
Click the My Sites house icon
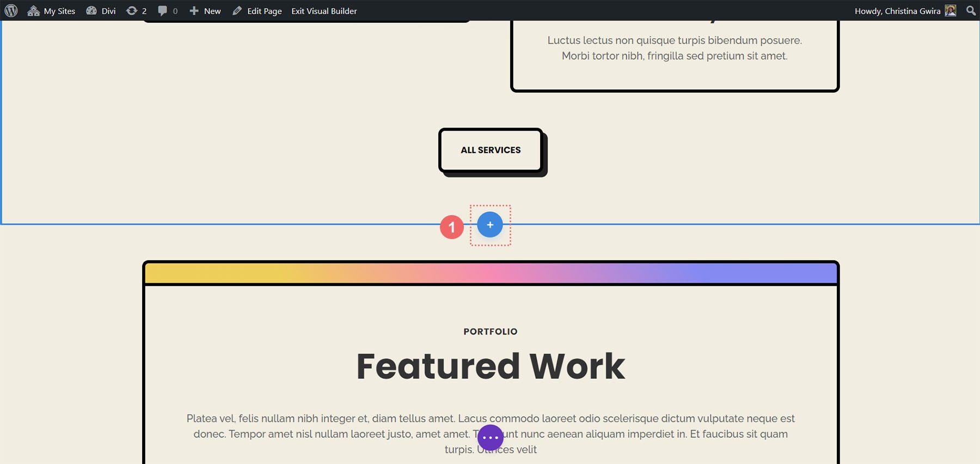tap(34, 10)
